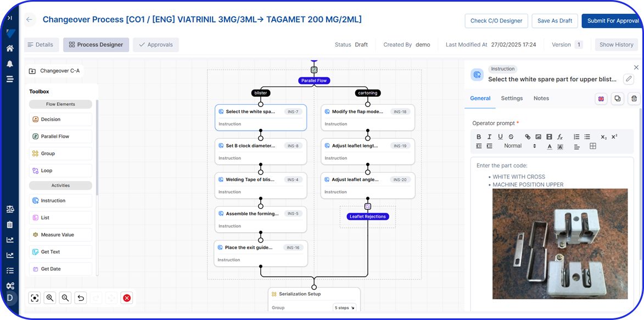Duplicate instruction with the copy icon
This screenshot has height=320, width=644.
618,99
